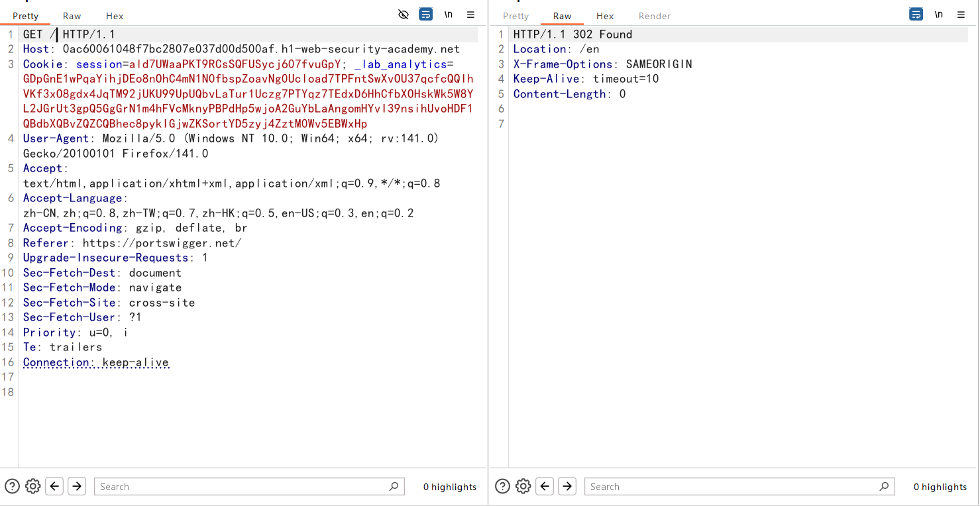The width and height of the screenshot is (980, 506).
Task: Click the response Search input field
Action: pos(732,487)
